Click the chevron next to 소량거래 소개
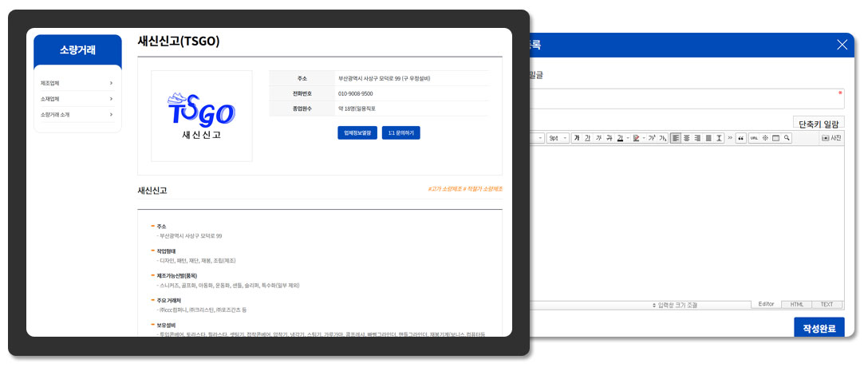Image resolution: width=868 pixels, height=375 pixels. 111,115
